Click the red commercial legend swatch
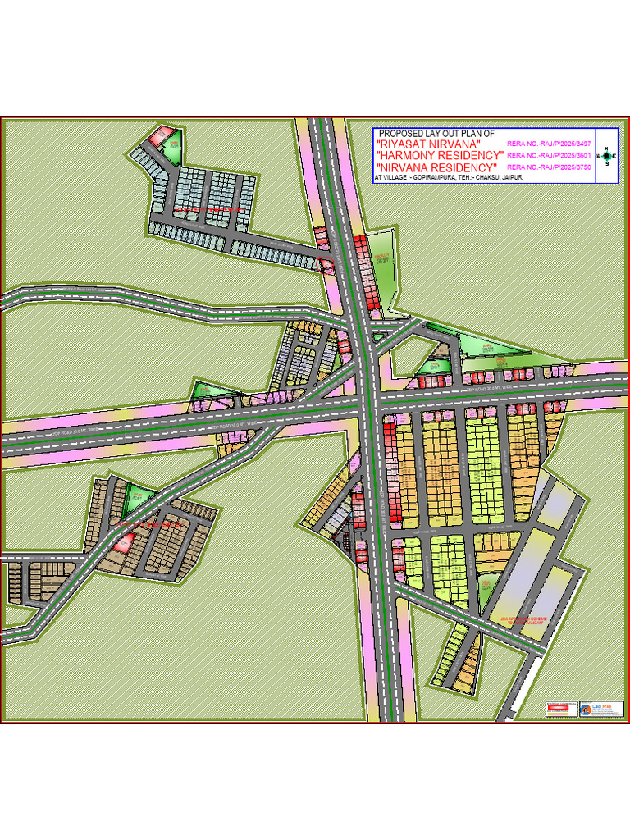The height and width of the screenshot is (840, 630). point(558,707)
